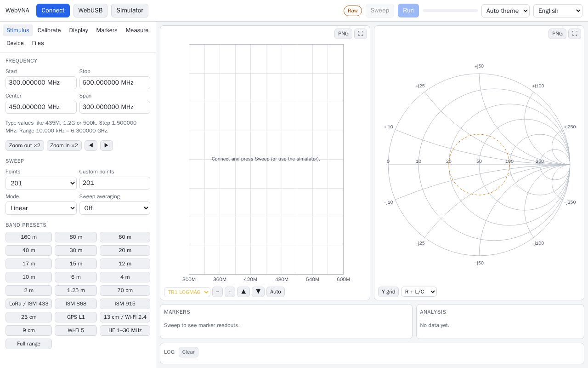
Task: Open fullscreen on the Smith chart
Action: tap(575, 34)
